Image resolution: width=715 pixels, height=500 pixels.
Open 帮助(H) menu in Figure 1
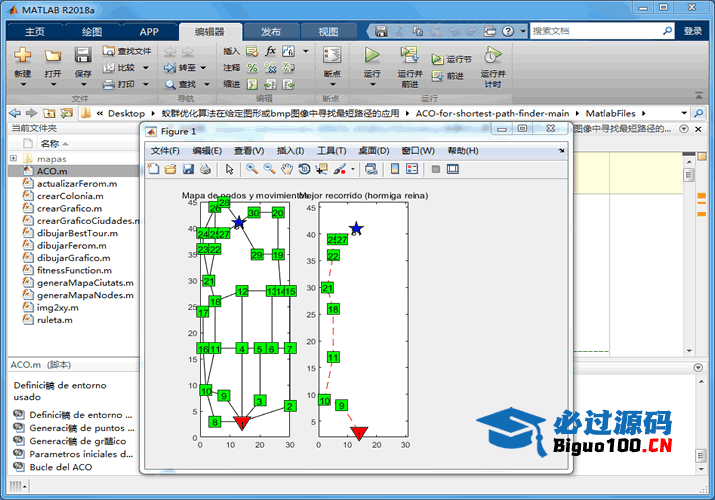click(x=463, y=151)
